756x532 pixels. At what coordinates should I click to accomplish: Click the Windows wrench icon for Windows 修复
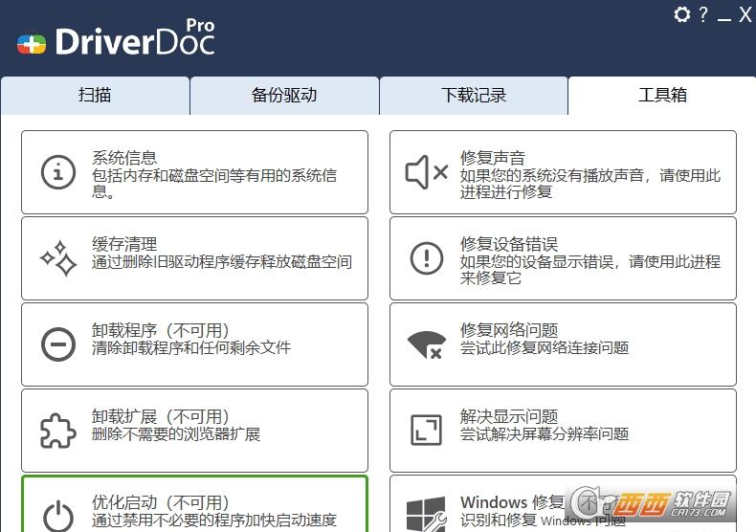[x=426, y=514]
